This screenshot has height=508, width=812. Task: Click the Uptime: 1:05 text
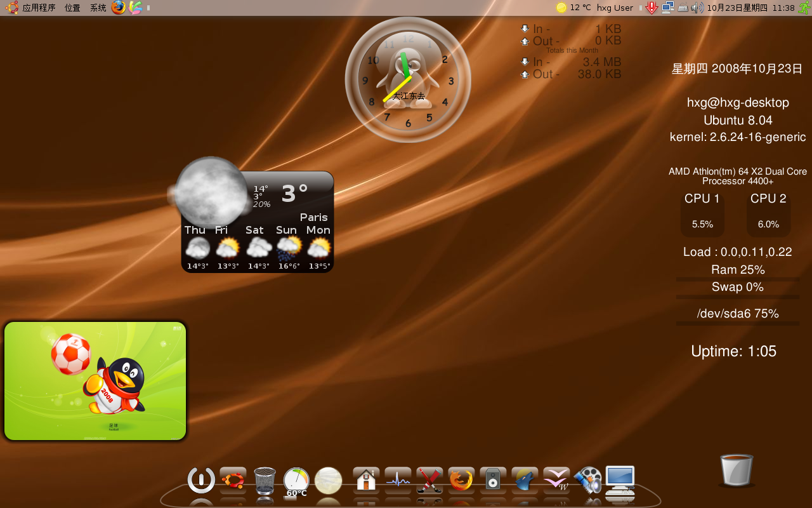coord(734,351)
